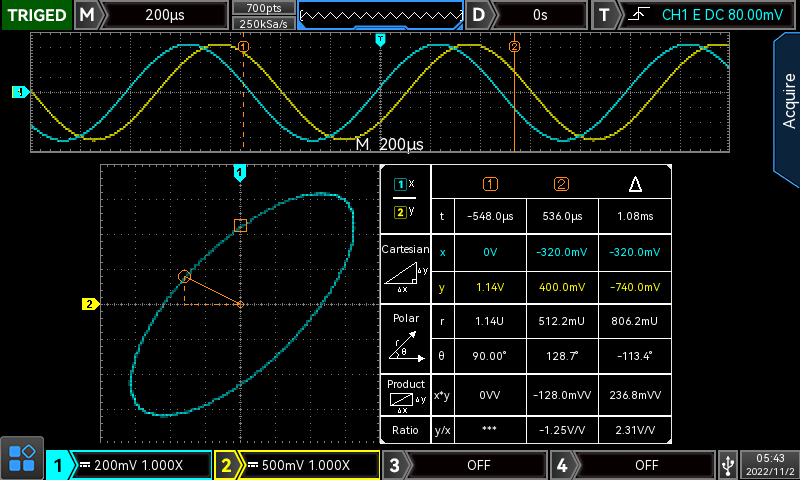800x480 pixels.
Task: Open the 200µs timebase setting
Action: point(167,15)
